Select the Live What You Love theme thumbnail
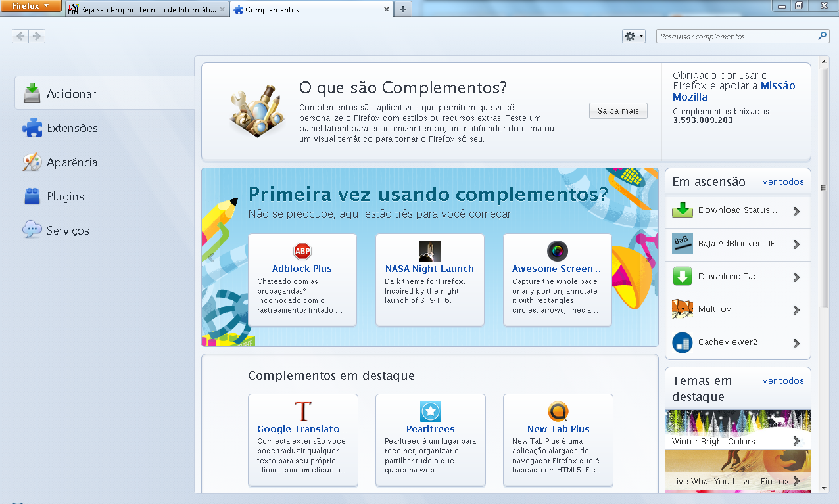This screenshot has width=839, height=504. (x=738, y=469)
